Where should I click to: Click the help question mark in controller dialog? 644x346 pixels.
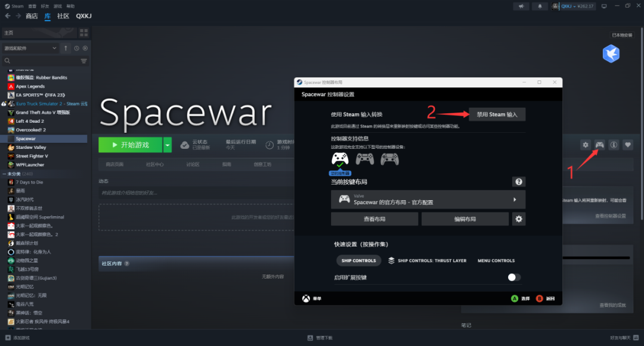tap(519, 182)
